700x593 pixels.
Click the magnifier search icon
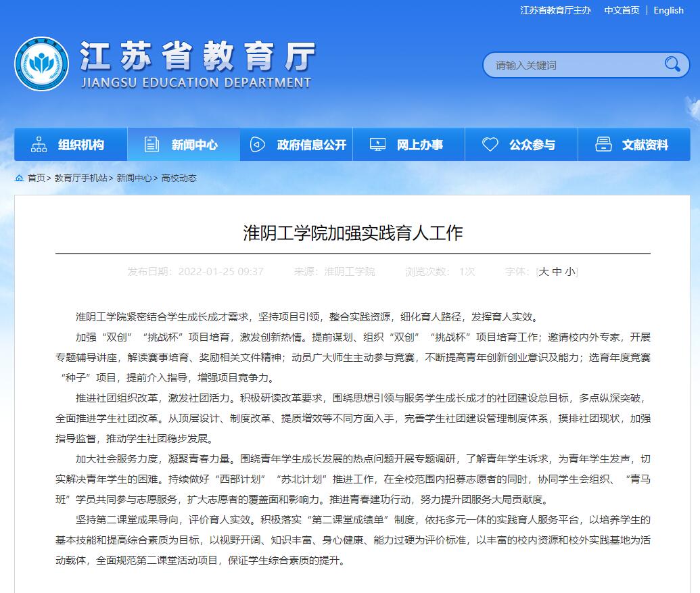point(672,64)
